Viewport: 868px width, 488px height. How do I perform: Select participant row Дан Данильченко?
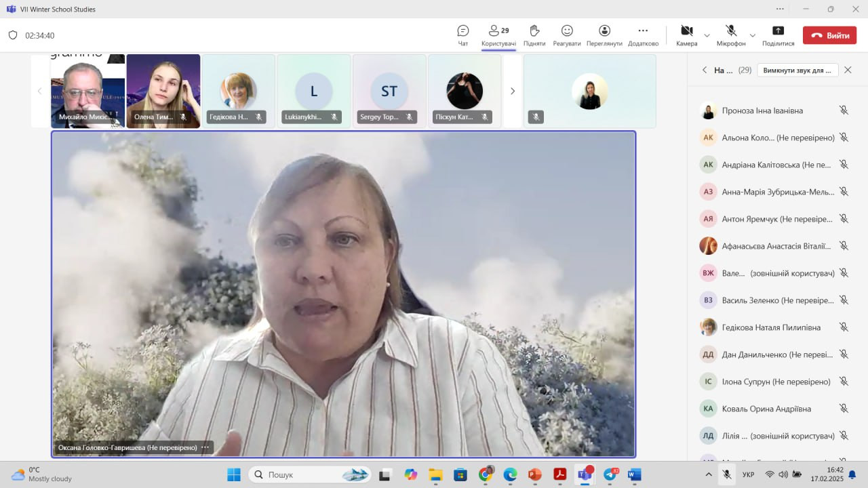775,354
